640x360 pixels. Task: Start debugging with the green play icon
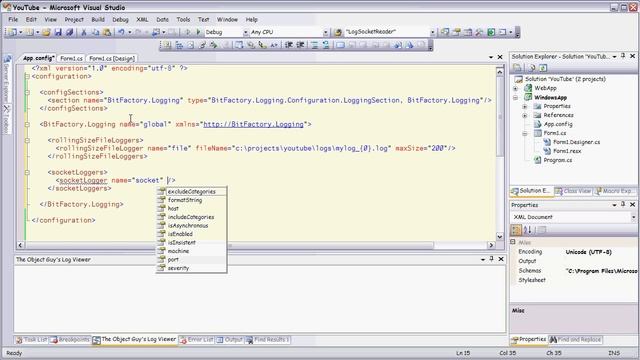(198, 32)
